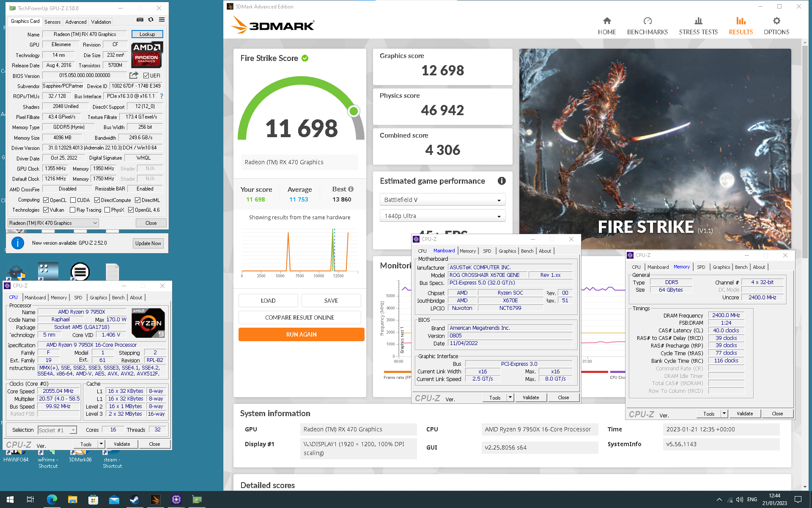
Task: Open Socket #1 selection dropdown
Action: point(57,430)
